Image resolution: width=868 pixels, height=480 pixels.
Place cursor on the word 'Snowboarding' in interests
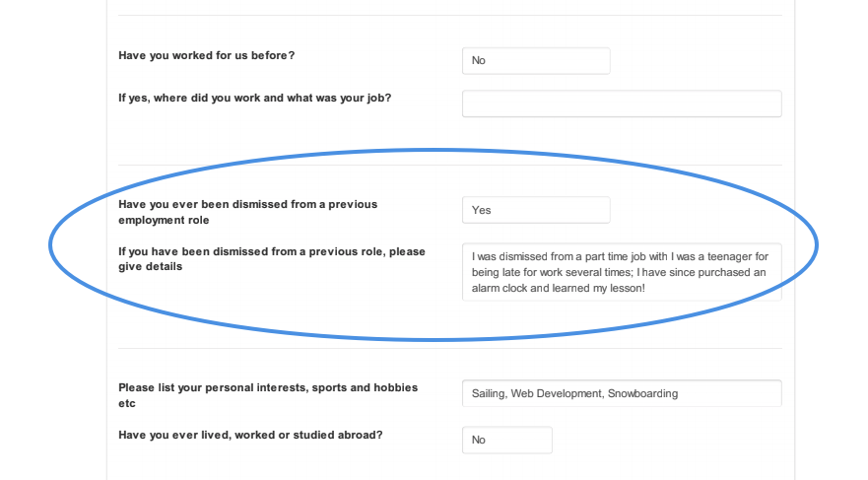(x=642, y=393)
